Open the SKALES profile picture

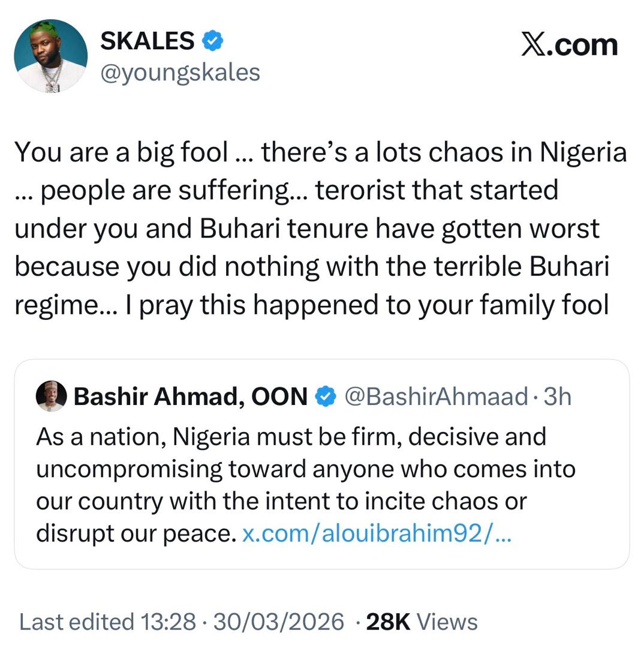[x=51, y=56]
